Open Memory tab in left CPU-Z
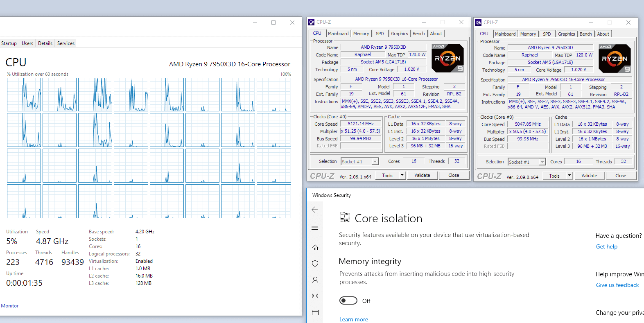The height and width of the screenshot is (323, 644). pos(361,34)
